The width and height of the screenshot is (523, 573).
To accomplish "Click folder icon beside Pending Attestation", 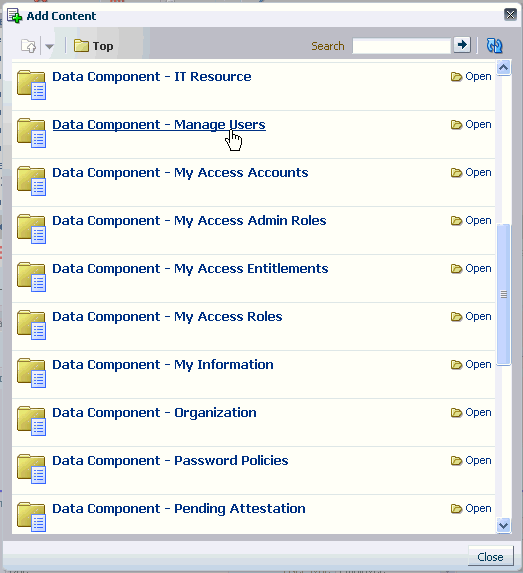I will coord(31,517).
